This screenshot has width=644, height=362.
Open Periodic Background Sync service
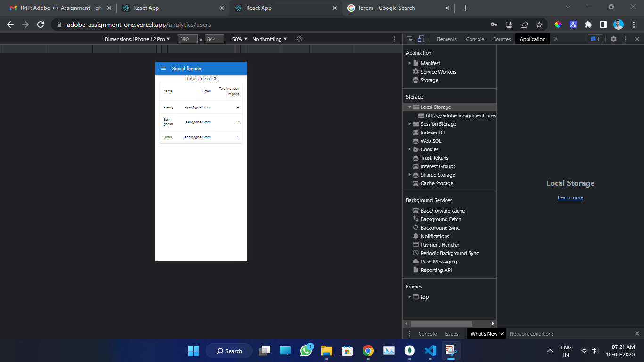[449, 253]
